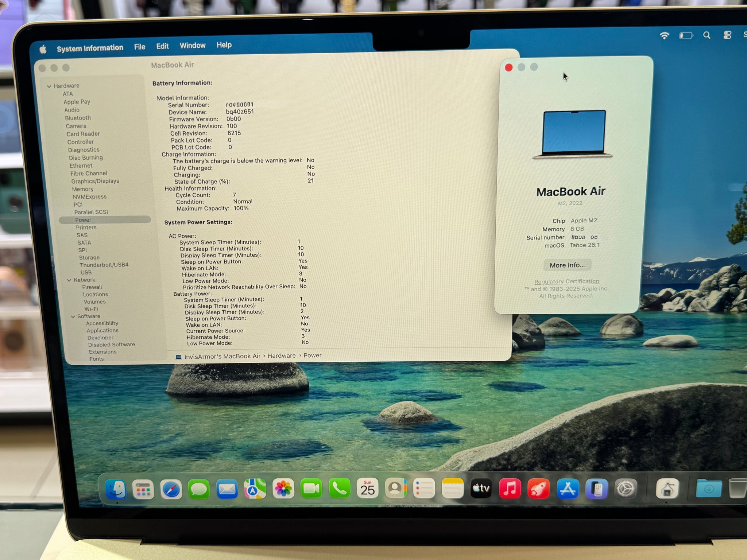Close the About This Mac window

point(509,67)
